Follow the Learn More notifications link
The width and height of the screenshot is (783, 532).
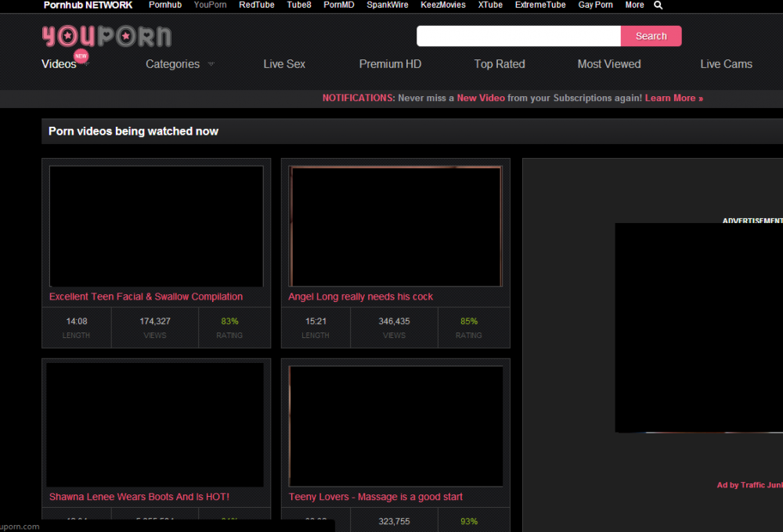[673, 99]
